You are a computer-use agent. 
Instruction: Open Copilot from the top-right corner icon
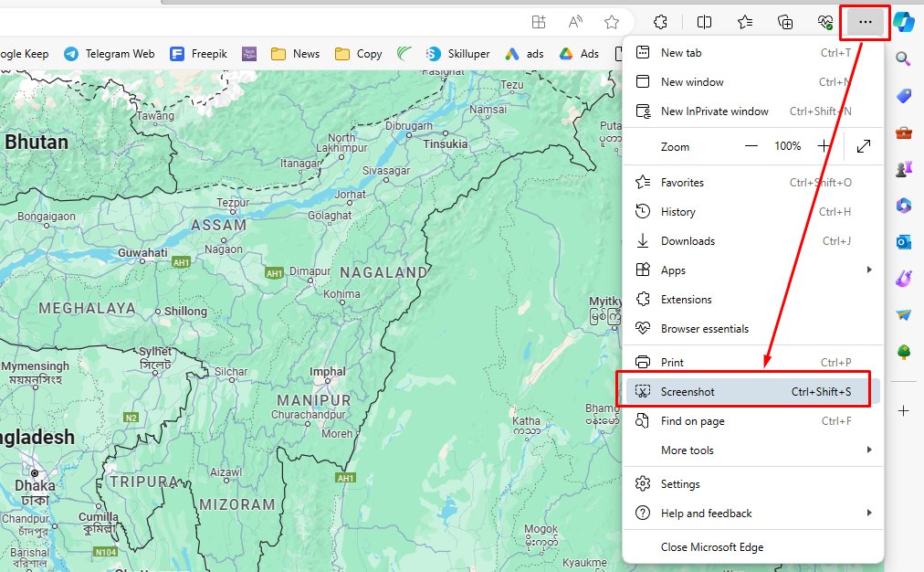coord(904,22)
